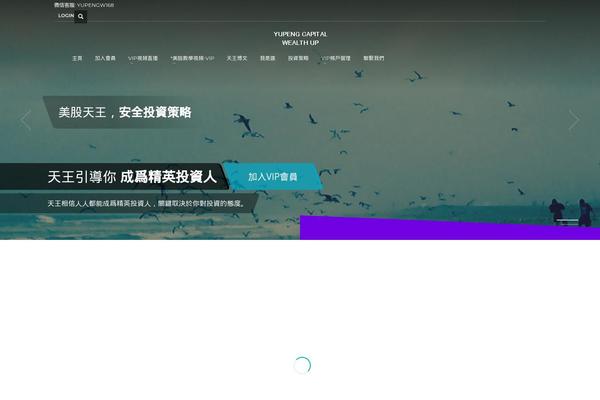Click the 微信客服 contact text at top
Screen dimensions: 600x400
click(84, 5)
